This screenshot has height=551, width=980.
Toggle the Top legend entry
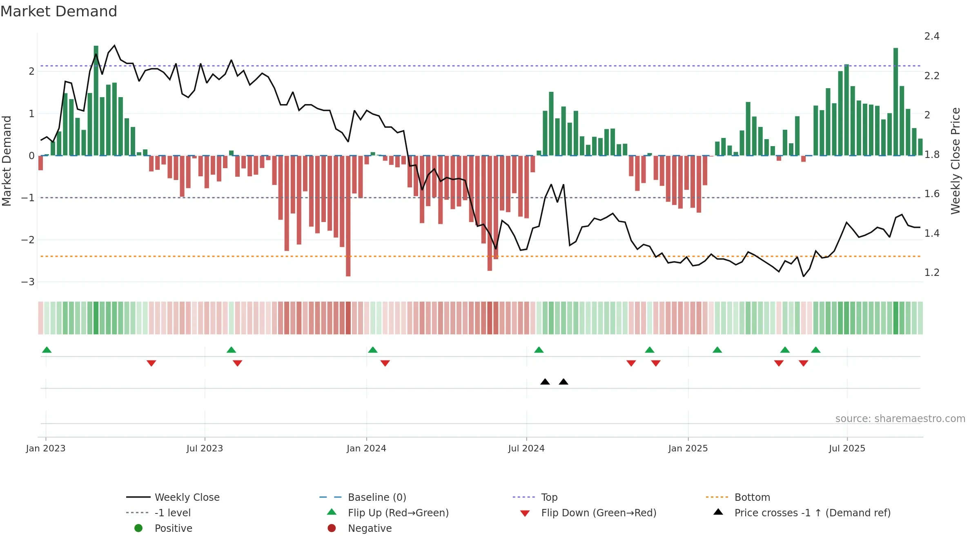coord(549,497)
